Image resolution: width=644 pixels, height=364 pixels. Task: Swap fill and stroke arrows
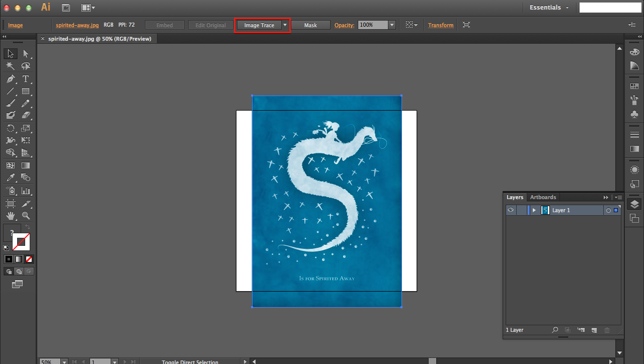[28, 227]
